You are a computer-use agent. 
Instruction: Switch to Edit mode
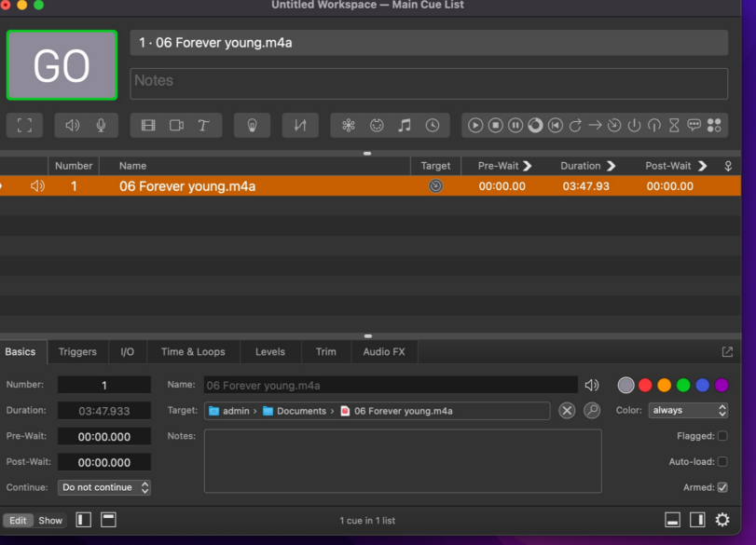[18, 521]
